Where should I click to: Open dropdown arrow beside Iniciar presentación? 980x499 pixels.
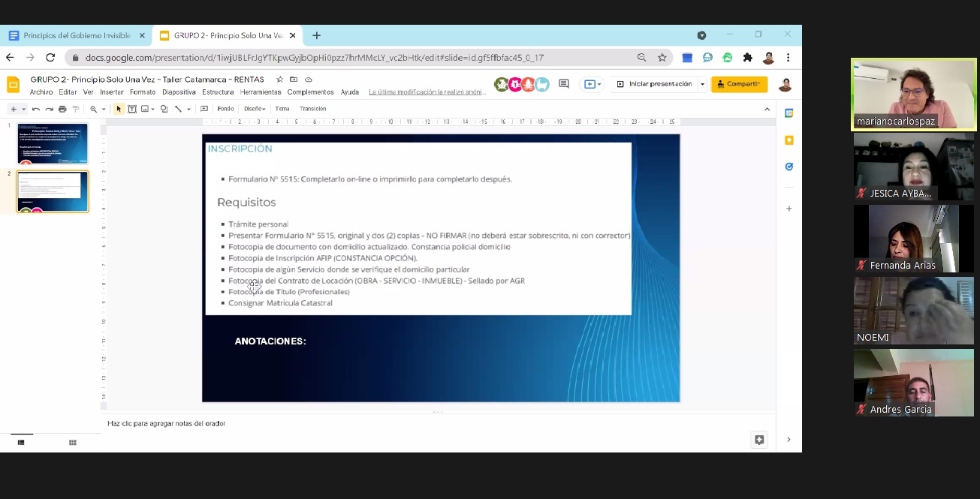point(702,84)
